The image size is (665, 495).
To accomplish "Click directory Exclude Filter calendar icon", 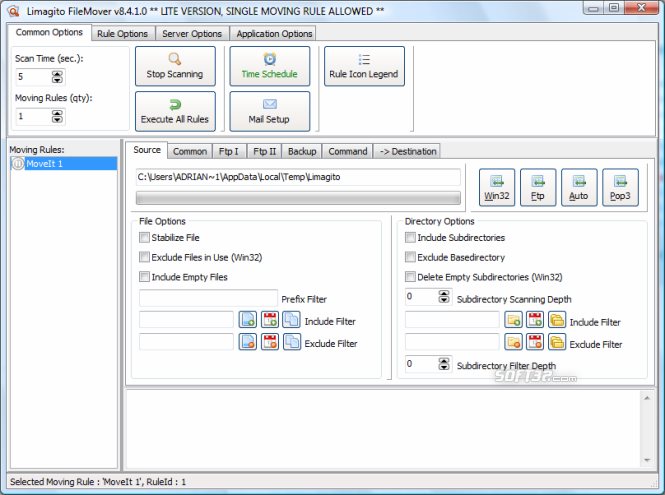I will click(535, 342).
